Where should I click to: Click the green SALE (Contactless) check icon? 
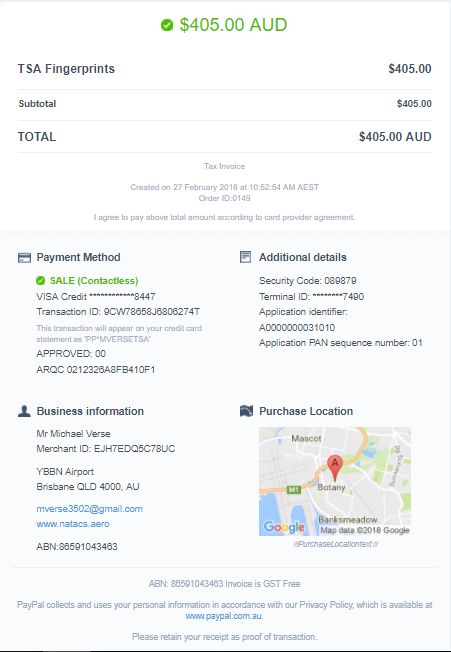point(40,281)
